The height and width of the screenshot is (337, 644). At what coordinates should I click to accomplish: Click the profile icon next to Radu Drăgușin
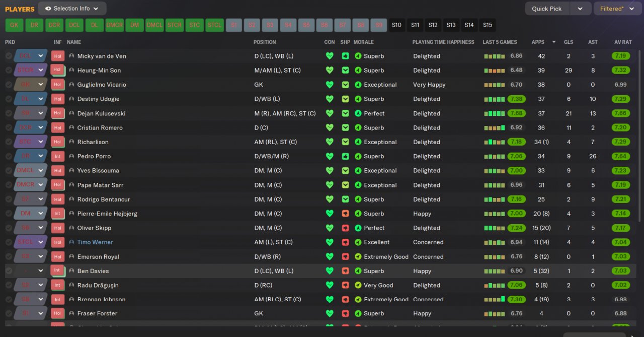(x=71, y=285)
